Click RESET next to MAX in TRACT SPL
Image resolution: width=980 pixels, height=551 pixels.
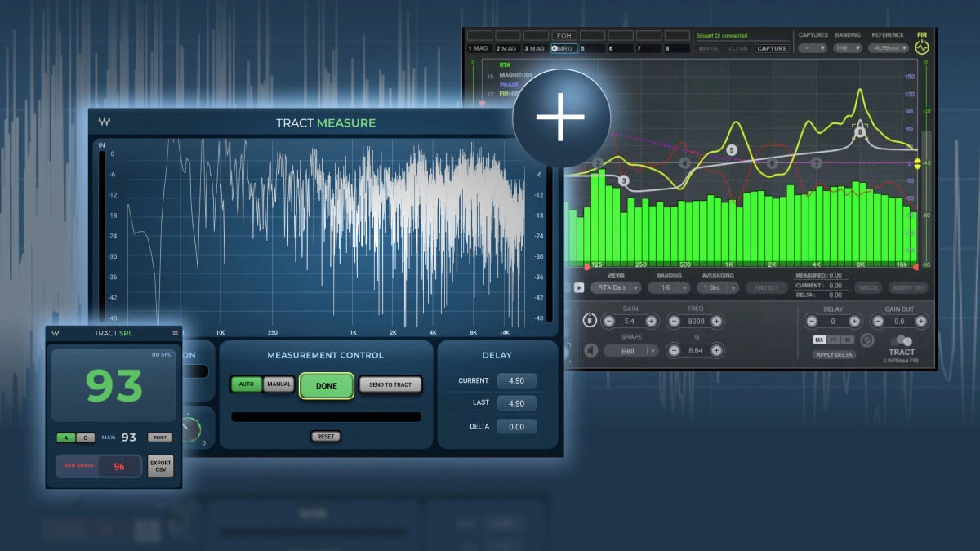160,438
